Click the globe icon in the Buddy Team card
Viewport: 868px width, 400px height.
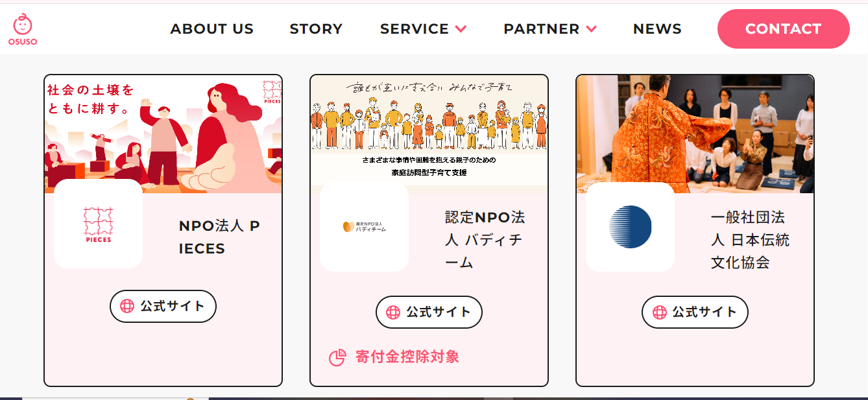coord(393,312)
